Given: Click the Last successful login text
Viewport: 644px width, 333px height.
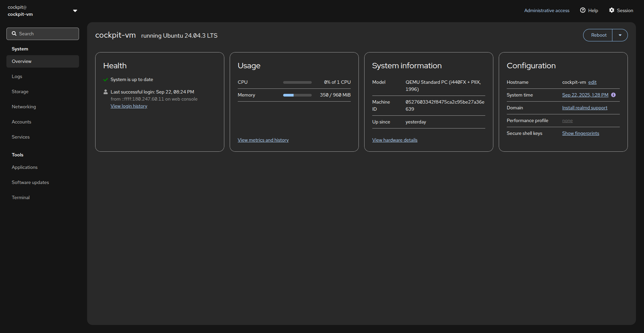Looking at the screenshot, I should tap(152, 92).
